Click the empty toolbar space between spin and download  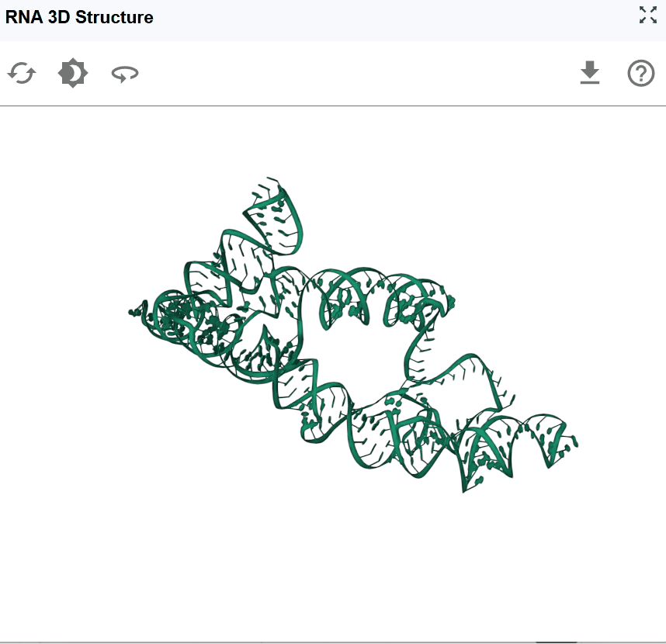click(359, 73)
